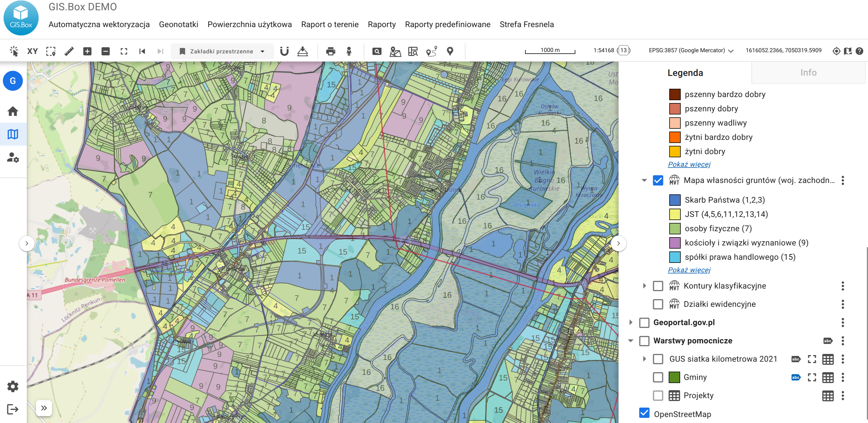The width and height of the screenshot is (868, 423).
Task: Open options menu for Gminy layer
Action: [x=843, y=377]
